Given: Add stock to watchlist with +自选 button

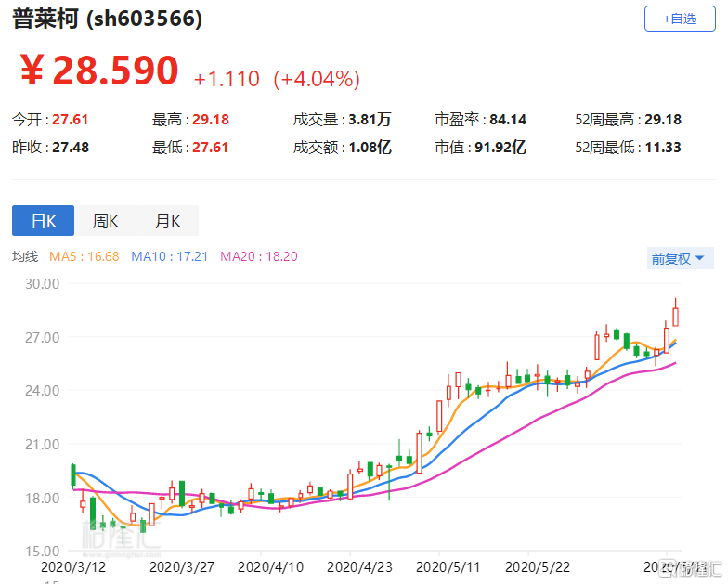Looking at the screenshot, I should tap(680, 19).
